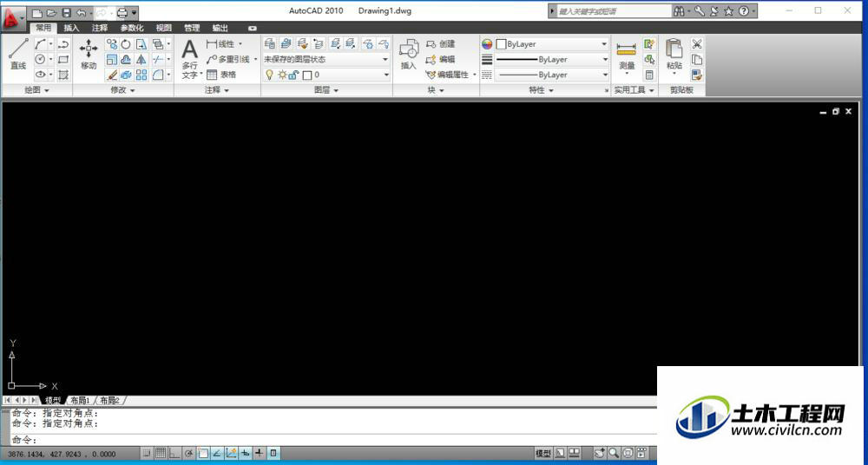Screen dimensions: 868x465
Task: Select the Array tool in Modify panel
Action: click(x=141, y=75)
